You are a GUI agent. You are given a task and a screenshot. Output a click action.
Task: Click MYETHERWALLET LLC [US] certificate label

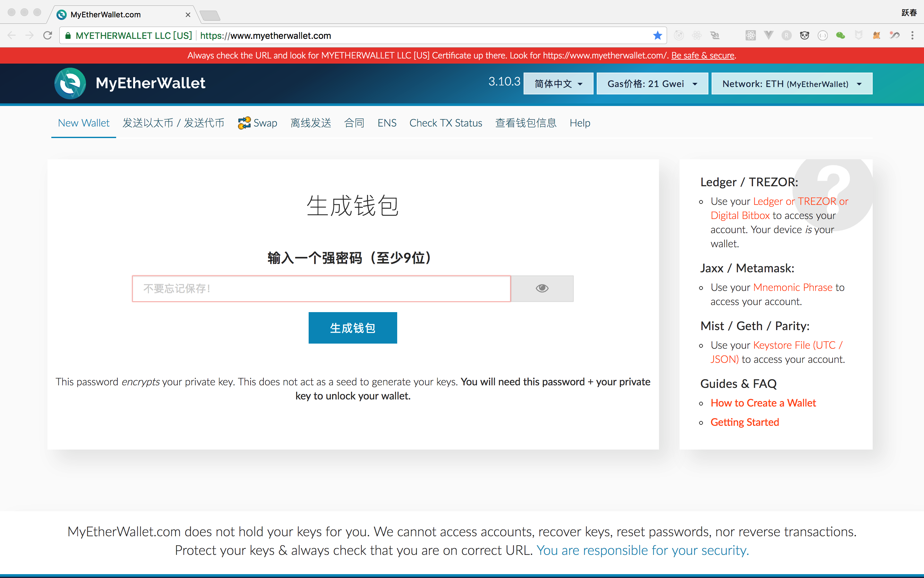click(x=134, y=36)
